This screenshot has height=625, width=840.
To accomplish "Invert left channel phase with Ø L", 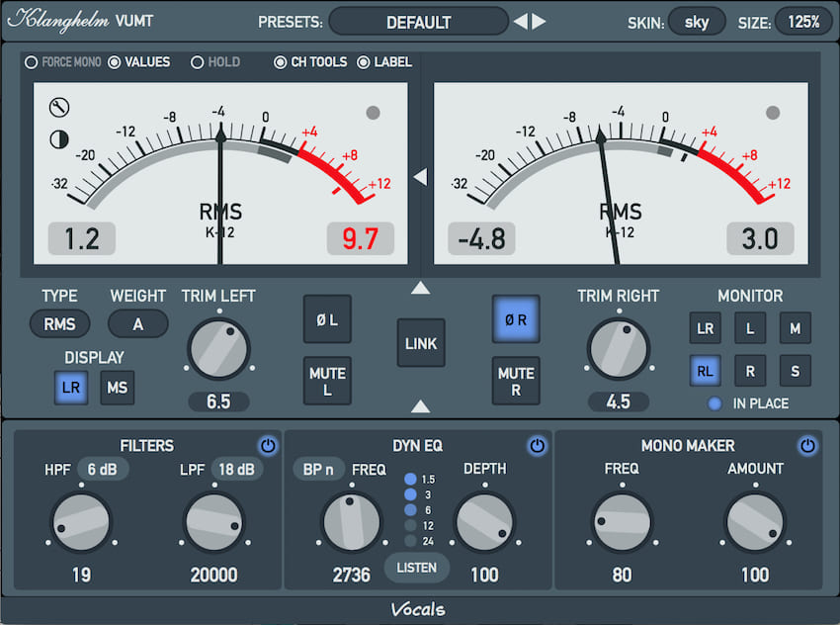I will 327,319.
